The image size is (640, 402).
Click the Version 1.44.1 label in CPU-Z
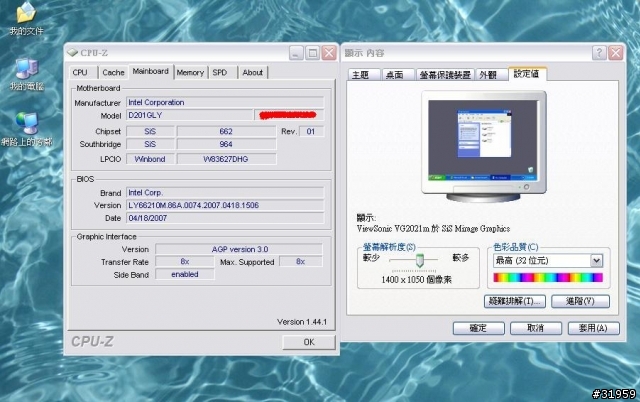(x=302, y=322)
